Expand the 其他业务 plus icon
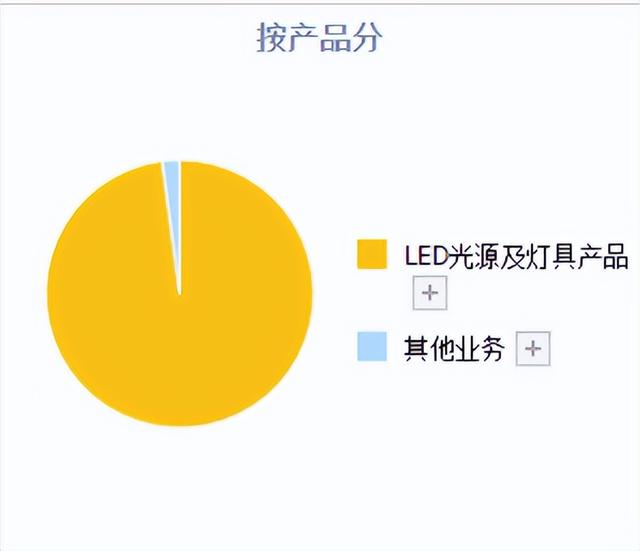Screen dimensions: 640x551 coord(533,349)
